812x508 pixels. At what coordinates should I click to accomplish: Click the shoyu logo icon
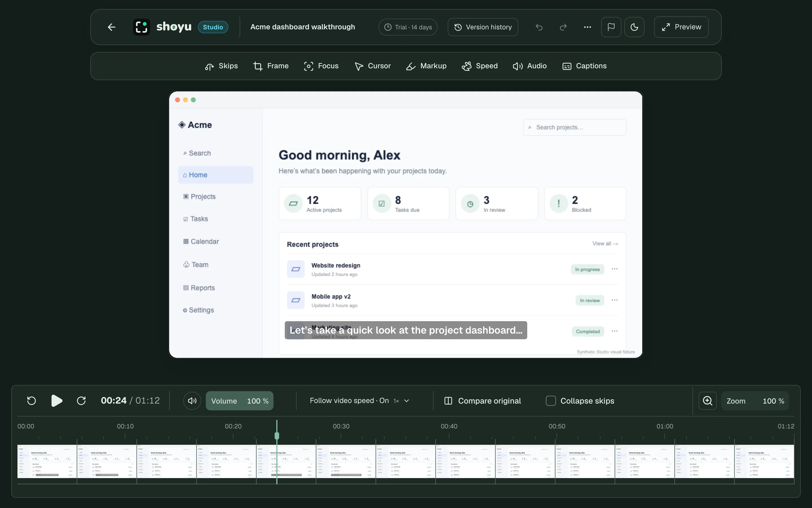(x=141, y=27)
